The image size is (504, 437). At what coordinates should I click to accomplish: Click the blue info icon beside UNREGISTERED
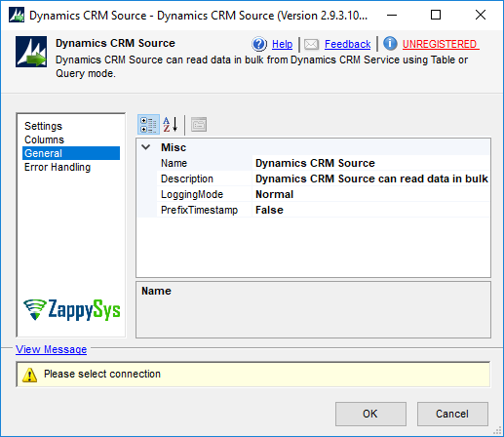[390, 44]
